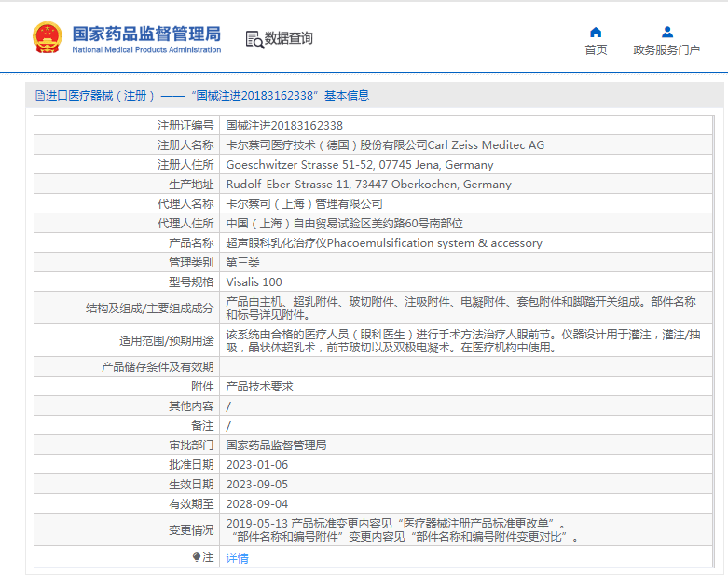Click the 首页 home icon
This screenshot has height=576, width=728.
pos(596,32)
